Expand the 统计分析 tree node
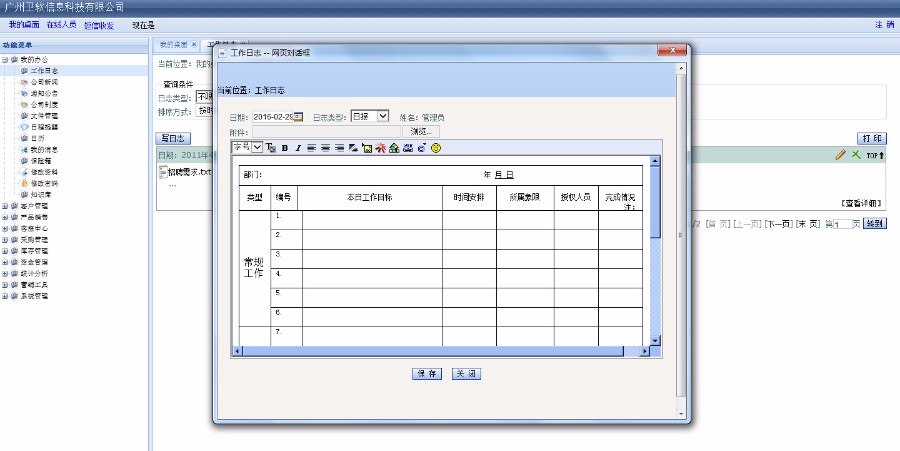This screenshot has height=451, width=900. coord(5,274)
